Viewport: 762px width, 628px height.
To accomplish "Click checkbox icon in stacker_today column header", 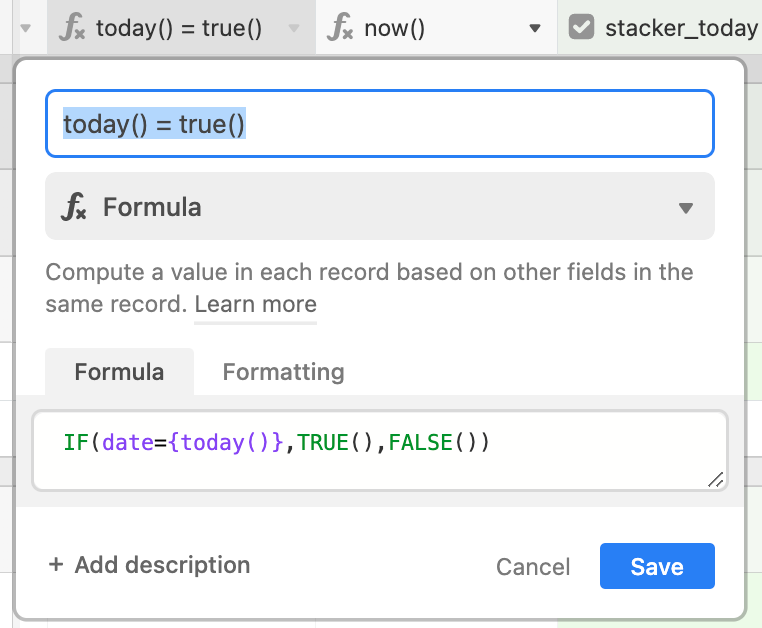I will [581, 27].
